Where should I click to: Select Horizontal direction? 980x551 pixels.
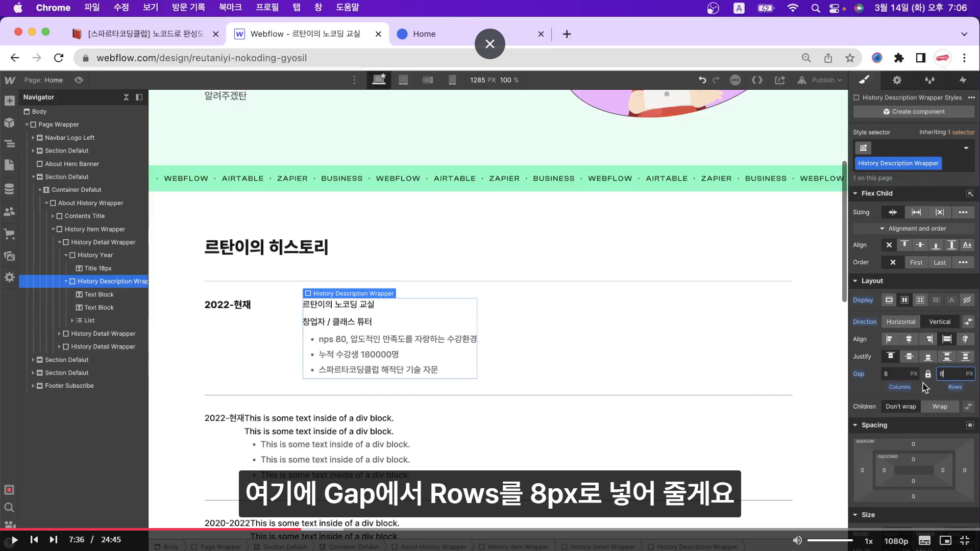click(x=901, y=322)
